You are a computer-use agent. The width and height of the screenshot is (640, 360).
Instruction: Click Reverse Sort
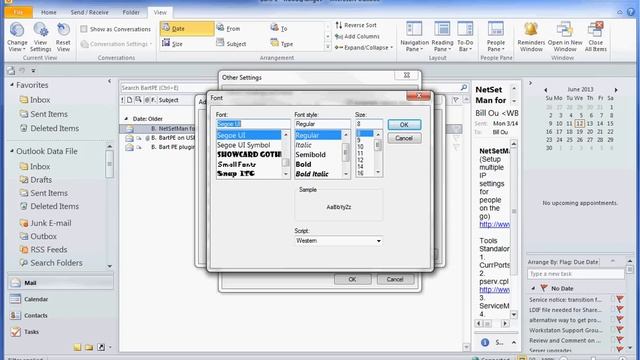coord(356,25)
